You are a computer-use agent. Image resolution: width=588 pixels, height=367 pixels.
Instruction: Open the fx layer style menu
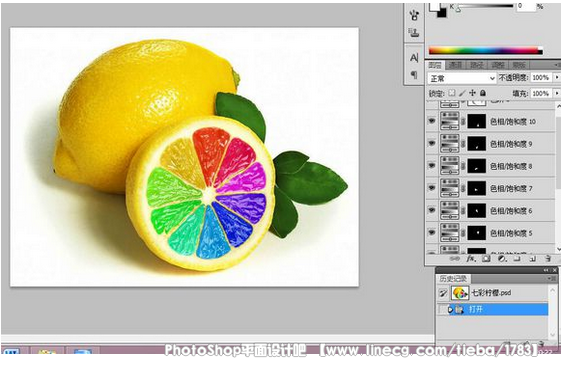click(x=470, y=259)
